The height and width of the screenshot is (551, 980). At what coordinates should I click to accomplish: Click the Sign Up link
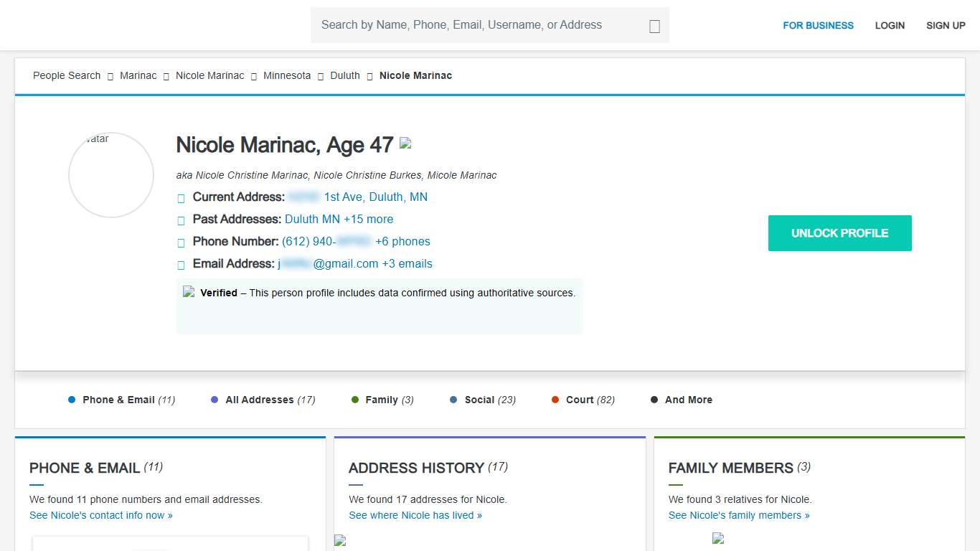(946, 25)
